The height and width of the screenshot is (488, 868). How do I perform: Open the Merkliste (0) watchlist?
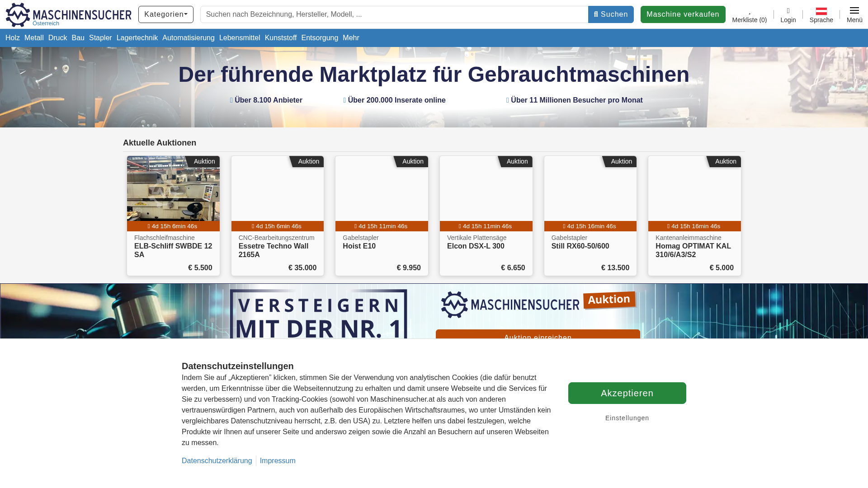pos(749,15)
